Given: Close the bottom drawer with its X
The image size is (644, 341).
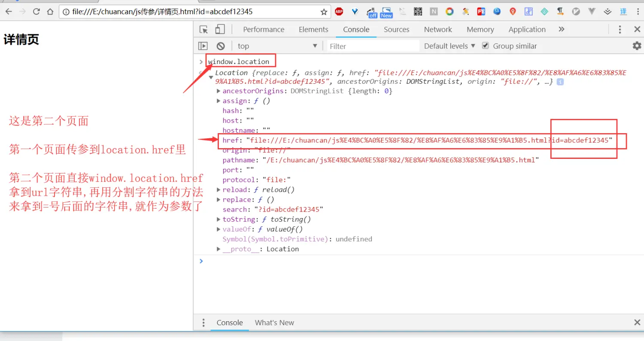Looking at the screenshot, I should pos(637,323).
